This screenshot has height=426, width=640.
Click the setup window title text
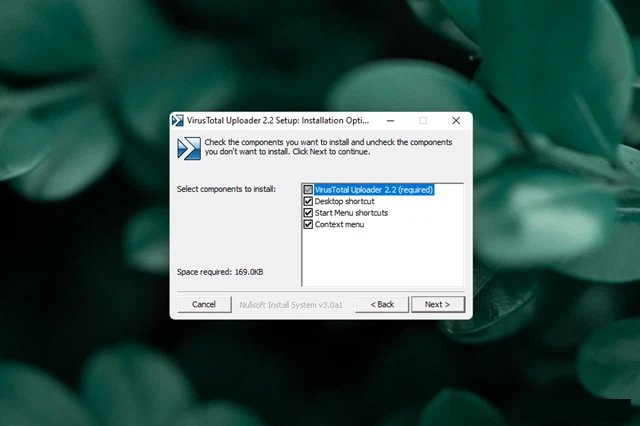click(x=278, y=120)
